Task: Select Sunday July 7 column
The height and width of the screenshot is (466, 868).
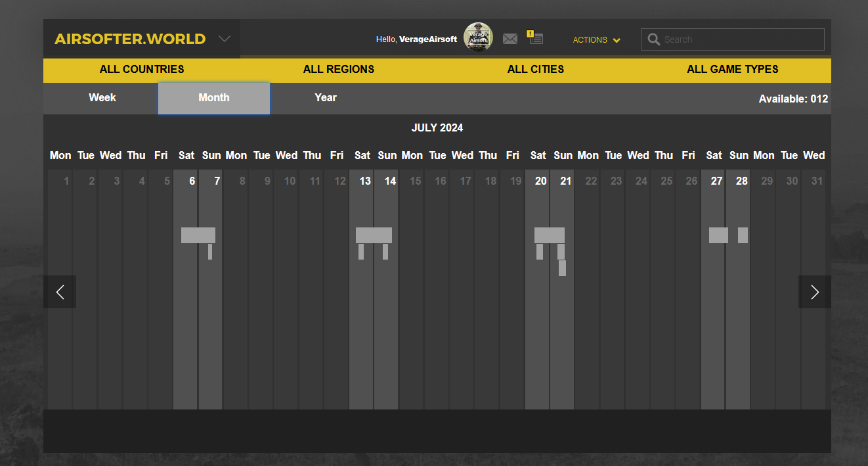Action: click(210, 289)
